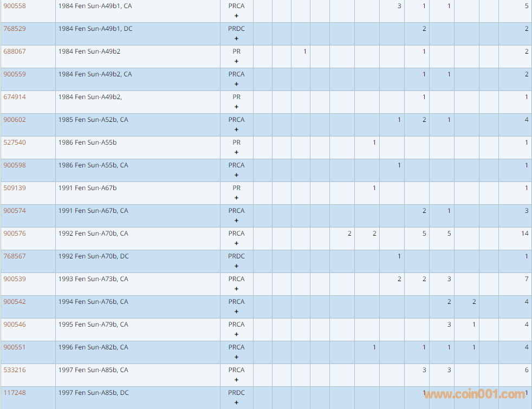This screenshot has width=532, height=409.
Task: Expand plus sign in 1992 Fen Sun-A70b, DC row
Action: coord(236,266)
